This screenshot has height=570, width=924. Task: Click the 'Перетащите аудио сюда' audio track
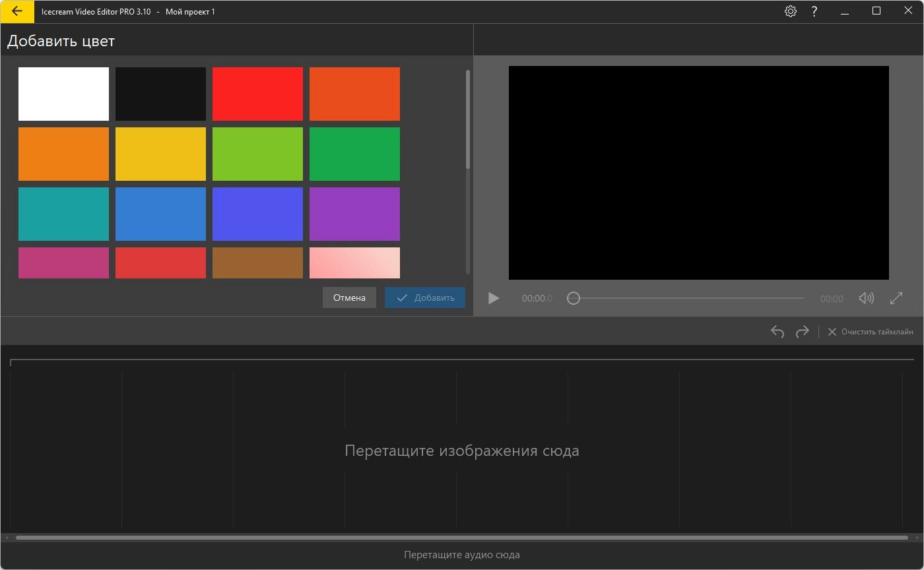coord(462,555)
